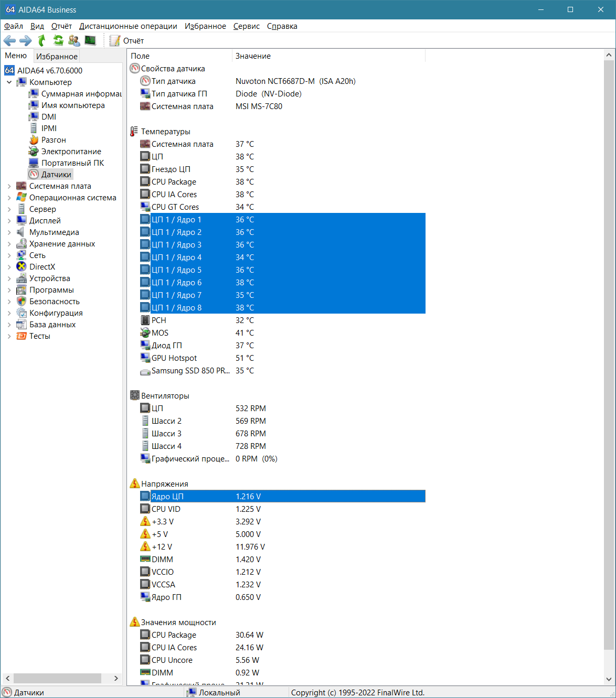Viewport: 616px width, 698px height.
Task: Click the green Up level arrow icon
Action: (42, 40)
